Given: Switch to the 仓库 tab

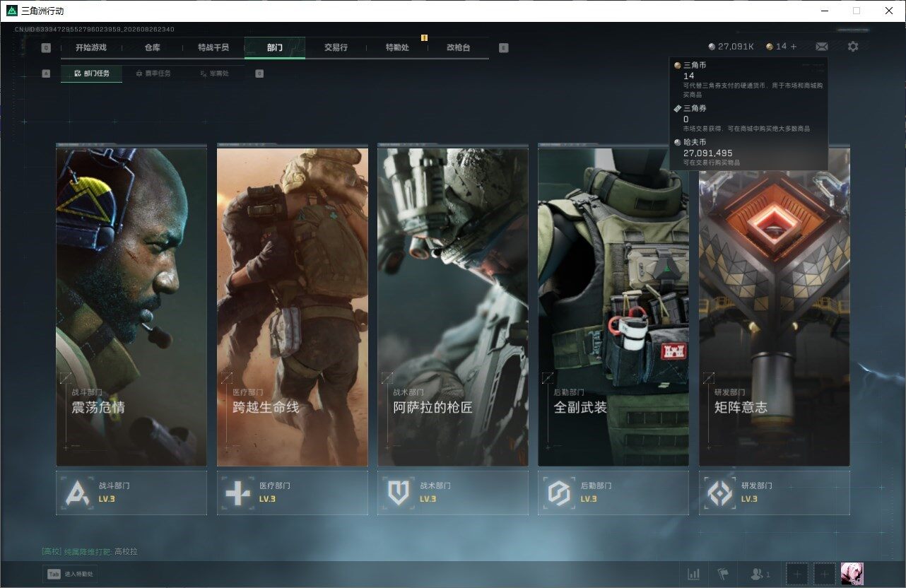Looking at the screenshot, I should point(152,47).
